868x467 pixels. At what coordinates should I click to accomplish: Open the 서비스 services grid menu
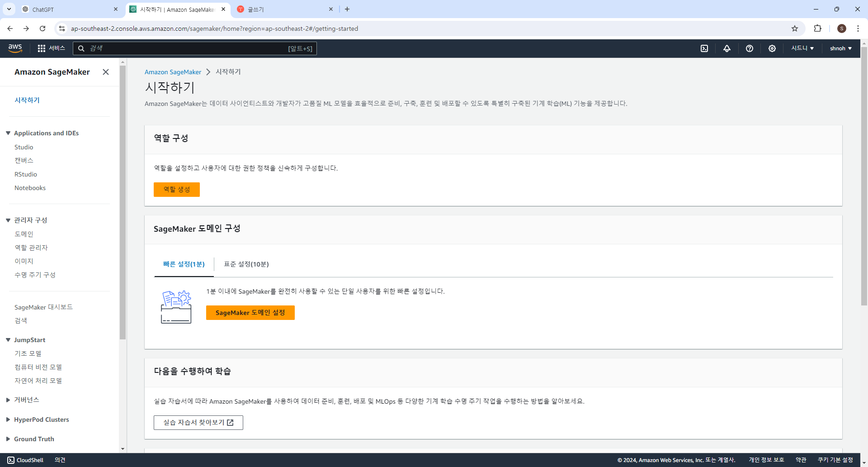(52, 48)
